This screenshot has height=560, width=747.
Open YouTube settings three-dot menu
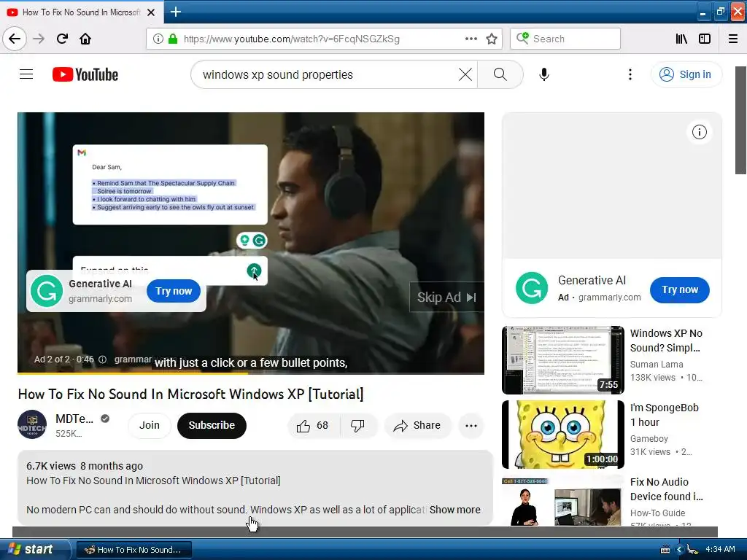(630, 74)
